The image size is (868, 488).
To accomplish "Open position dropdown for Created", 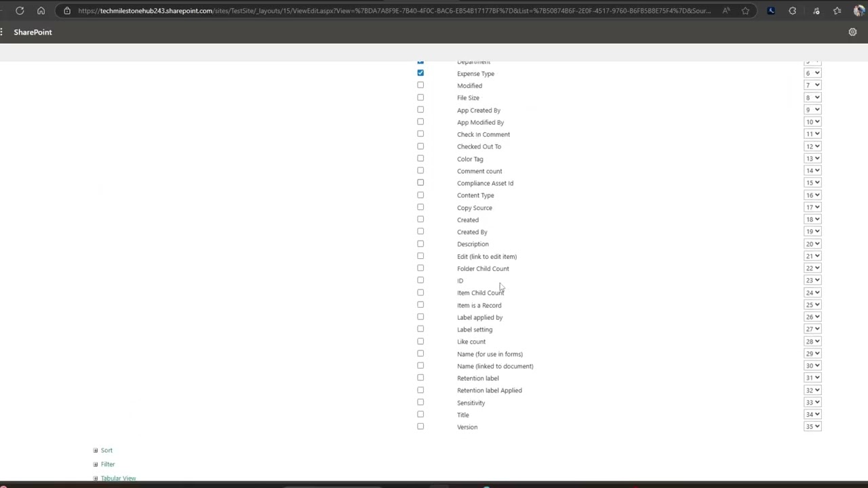I will (812, 220).
